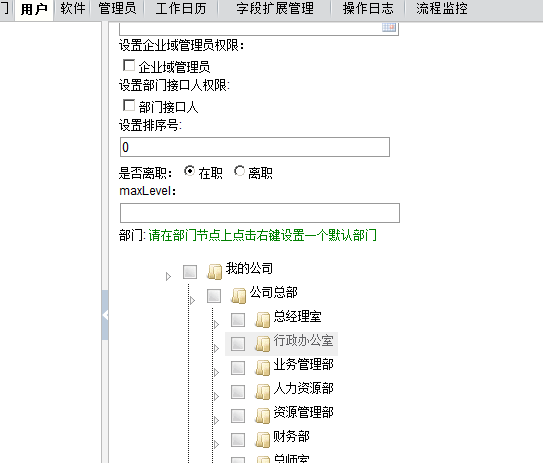Expand the 我的公司 tree node arrow
This screenshot has width=543, height=463.
(168, 276)
